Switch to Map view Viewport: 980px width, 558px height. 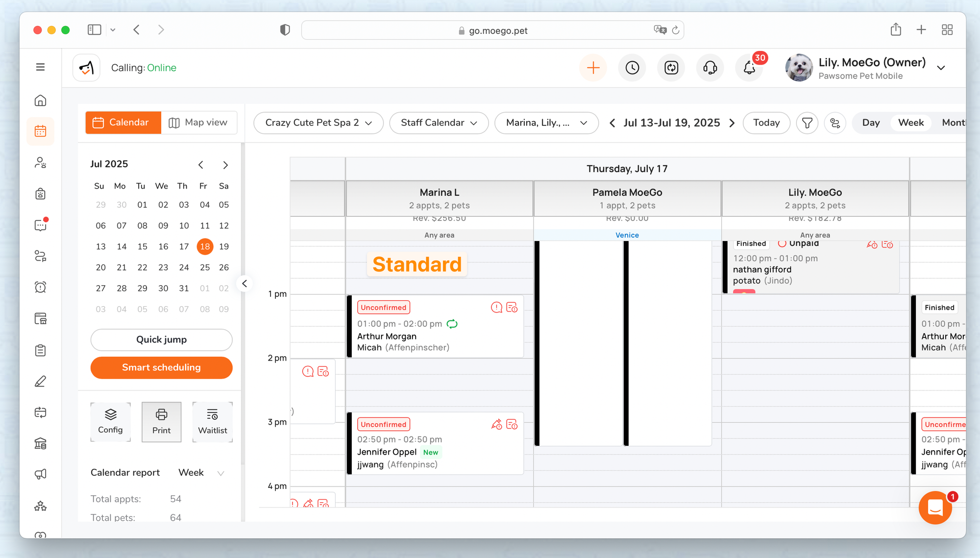tap(198, 122)
